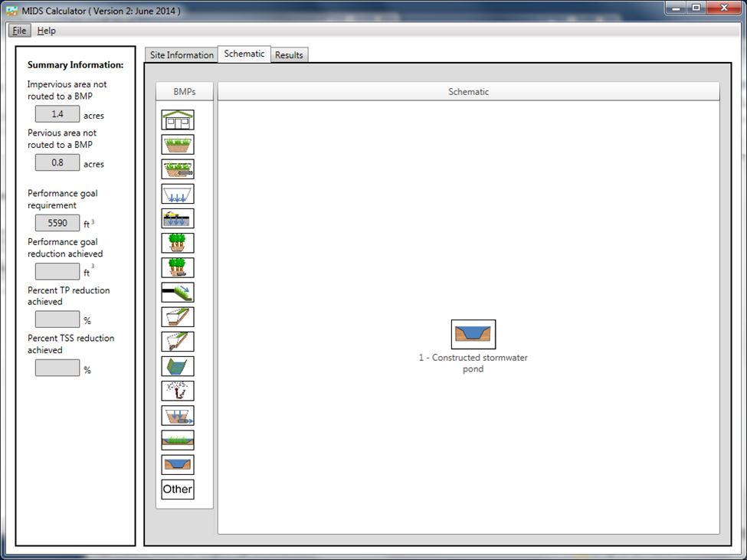
Task: Switch to the Results tab
Action: 289,55
